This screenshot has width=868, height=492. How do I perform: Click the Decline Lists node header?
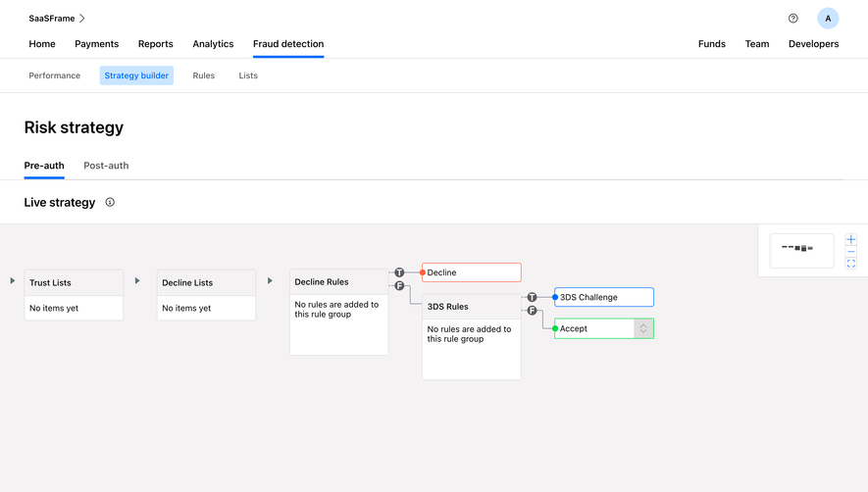click(206, 283)
